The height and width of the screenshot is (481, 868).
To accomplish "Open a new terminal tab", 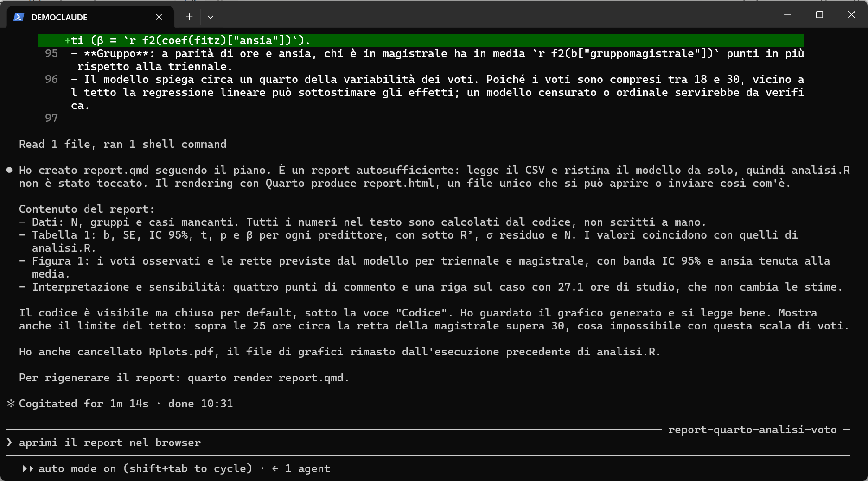I will (189, 17).
